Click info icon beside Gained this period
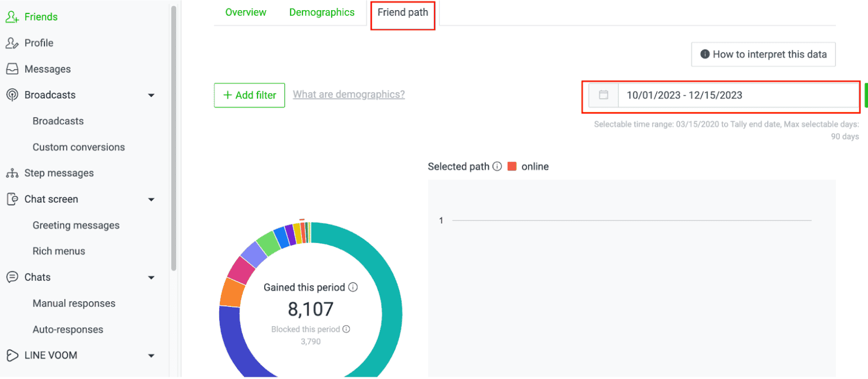This screenshot has height=379, width=868. [353, 287]
